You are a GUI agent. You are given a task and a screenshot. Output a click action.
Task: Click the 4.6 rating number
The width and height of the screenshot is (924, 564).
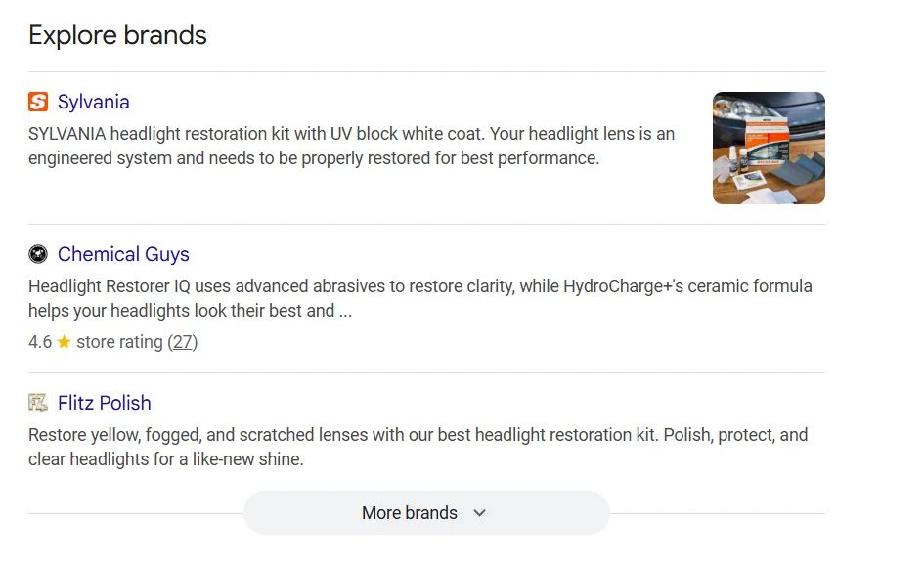40,342
